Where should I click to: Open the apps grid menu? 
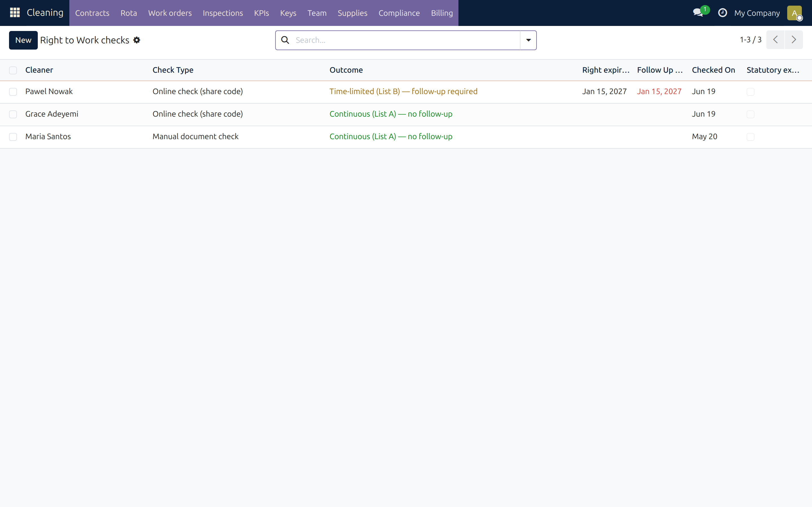(15, 13)
